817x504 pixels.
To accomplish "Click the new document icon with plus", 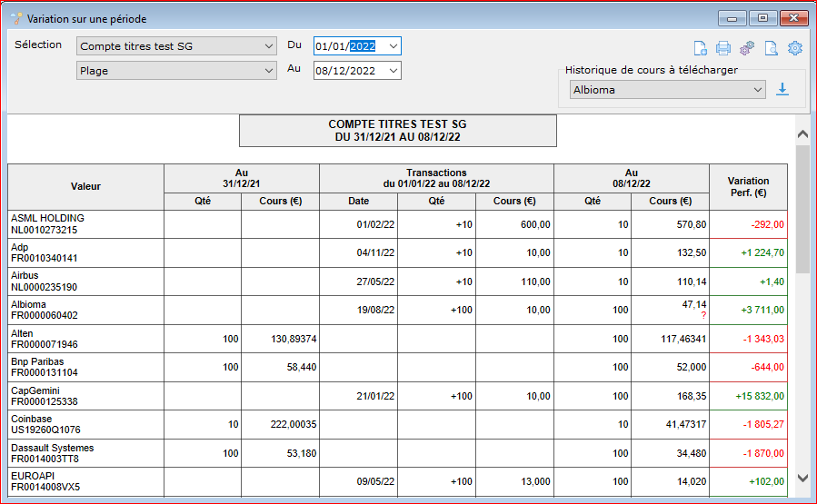I will (701, 48).
